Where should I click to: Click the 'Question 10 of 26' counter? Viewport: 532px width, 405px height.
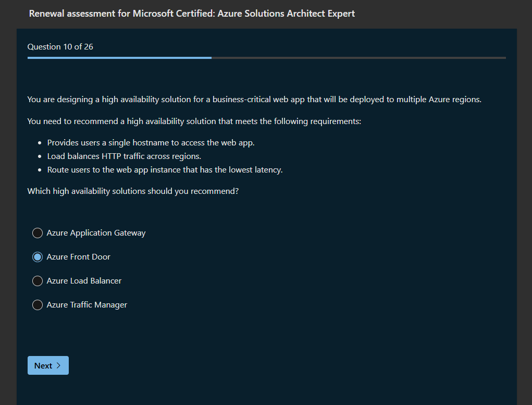pyautogui.click(x=60, y=47)
